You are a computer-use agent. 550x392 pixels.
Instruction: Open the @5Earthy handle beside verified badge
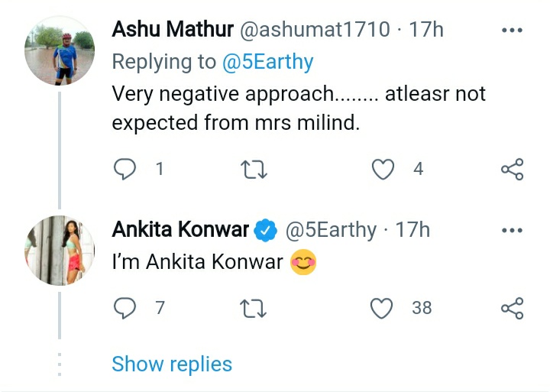(x=331, y=229)
